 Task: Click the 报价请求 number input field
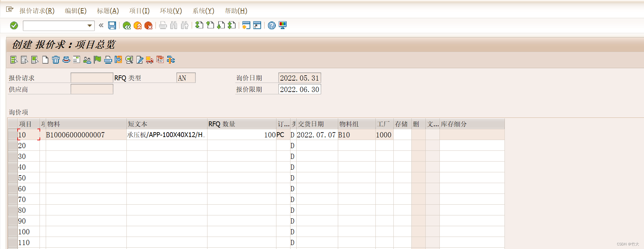point(92,78)
